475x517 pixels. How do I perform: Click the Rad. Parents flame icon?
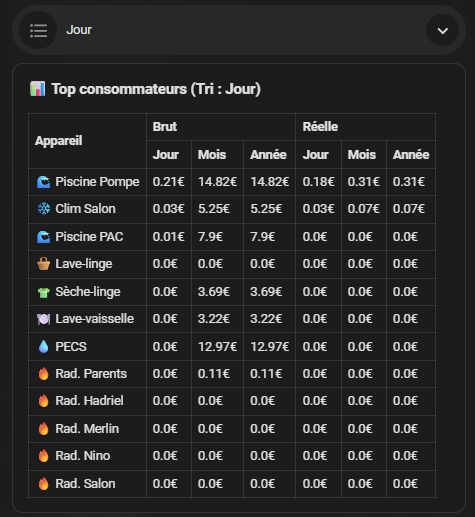(x=44, y=374)
